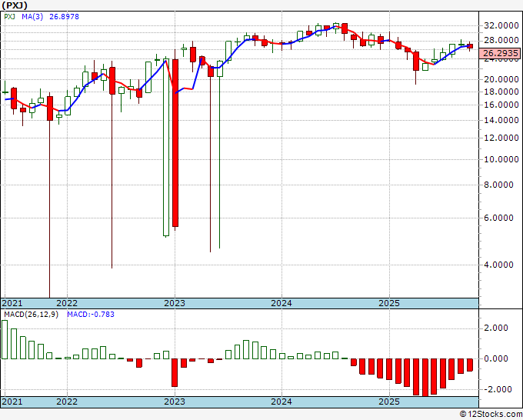The width and height of the screenshot is (523, 420).
Task: Click the 12.0000 price axis label
Action: point(501,138)
